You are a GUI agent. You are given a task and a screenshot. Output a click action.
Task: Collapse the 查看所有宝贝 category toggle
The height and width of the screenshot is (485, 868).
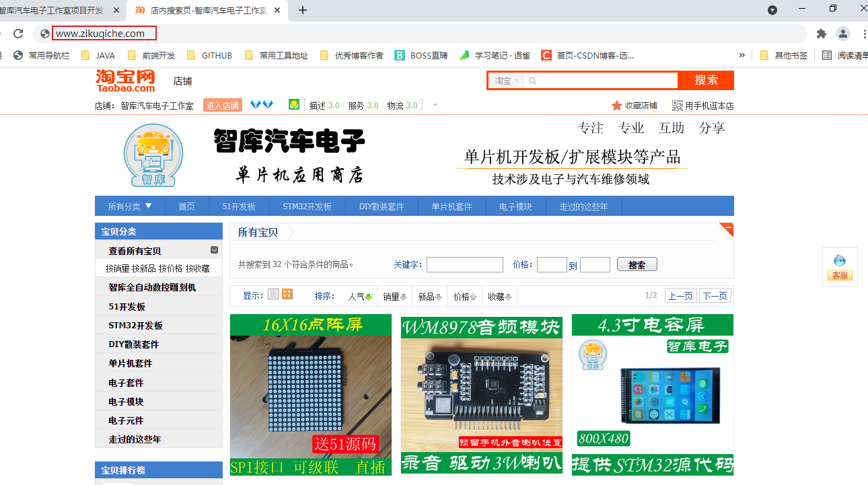(x=214, y=250)
